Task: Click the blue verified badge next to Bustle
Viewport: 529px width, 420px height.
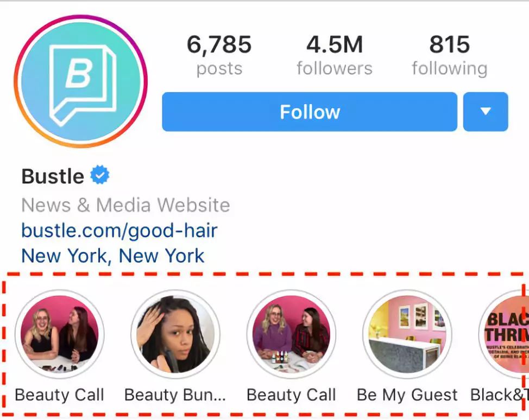Action: pos(100,175)
